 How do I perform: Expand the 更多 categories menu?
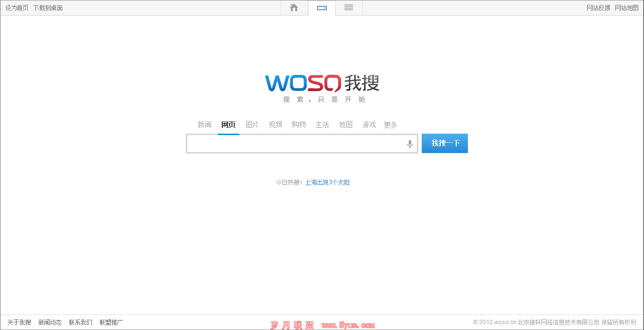click(391, 125)
